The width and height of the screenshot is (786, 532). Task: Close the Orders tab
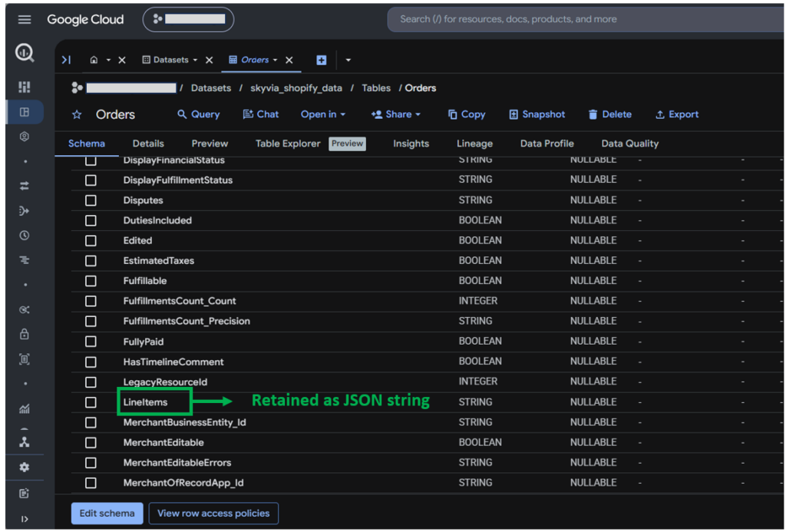point(289,60)
